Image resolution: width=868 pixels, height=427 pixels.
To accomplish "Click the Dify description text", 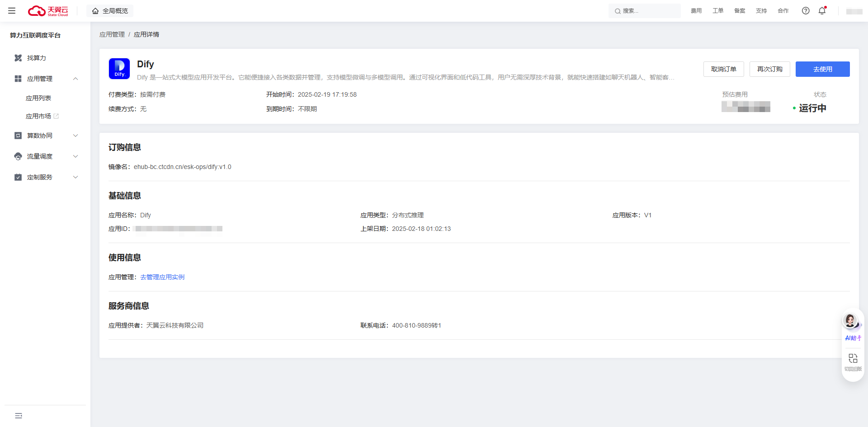I will (406, 77).
